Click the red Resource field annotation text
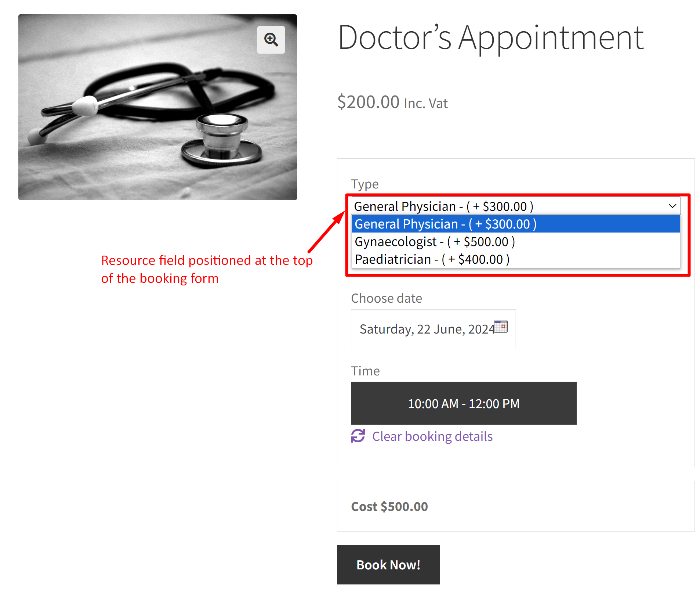700x594 pixels. click(x=206, y=269)
